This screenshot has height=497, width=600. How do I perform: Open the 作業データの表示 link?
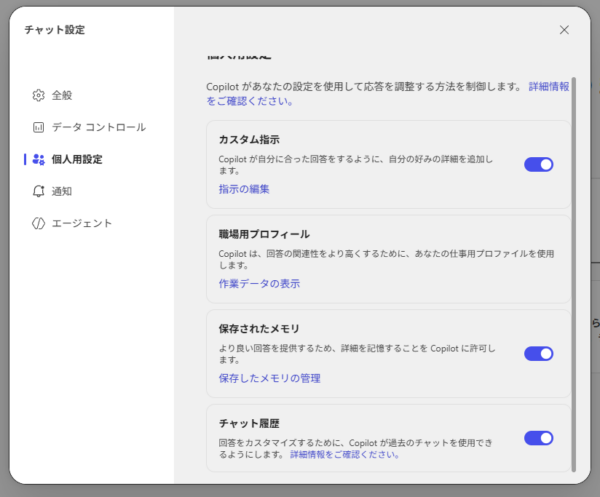259,283
